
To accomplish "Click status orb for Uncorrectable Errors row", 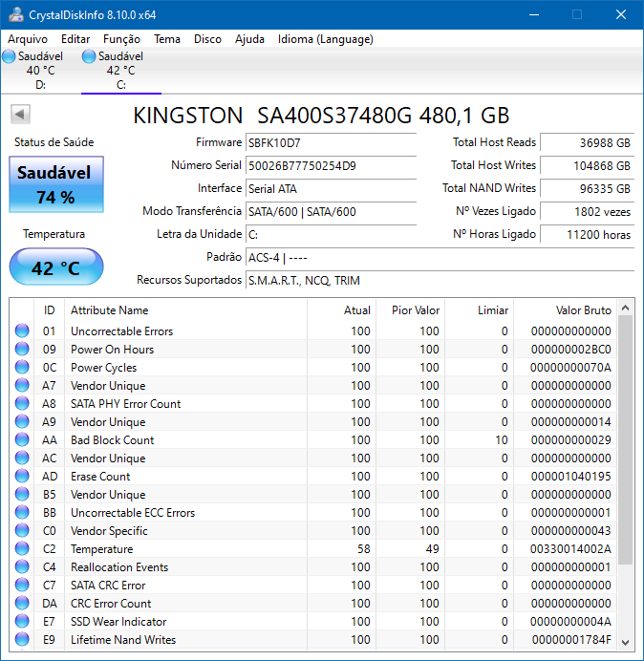I will (x=22, y=330).
